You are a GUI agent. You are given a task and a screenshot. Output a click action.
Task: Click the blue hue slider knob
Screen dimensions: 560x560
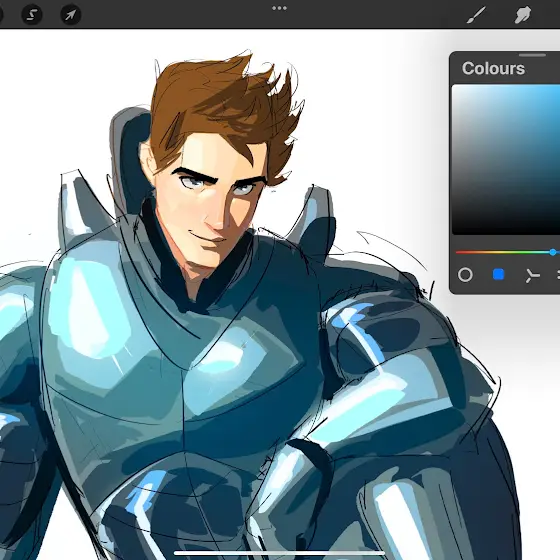(x=553, y=252)
